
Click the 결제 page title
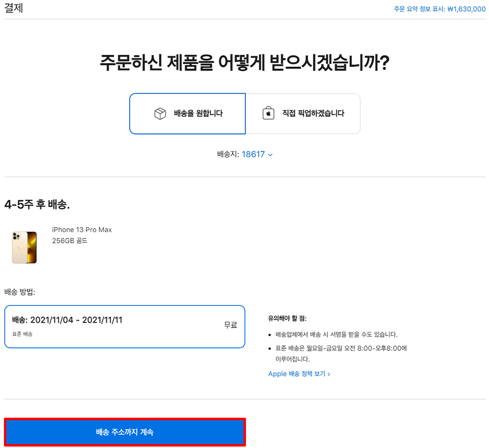click(14, 8)
